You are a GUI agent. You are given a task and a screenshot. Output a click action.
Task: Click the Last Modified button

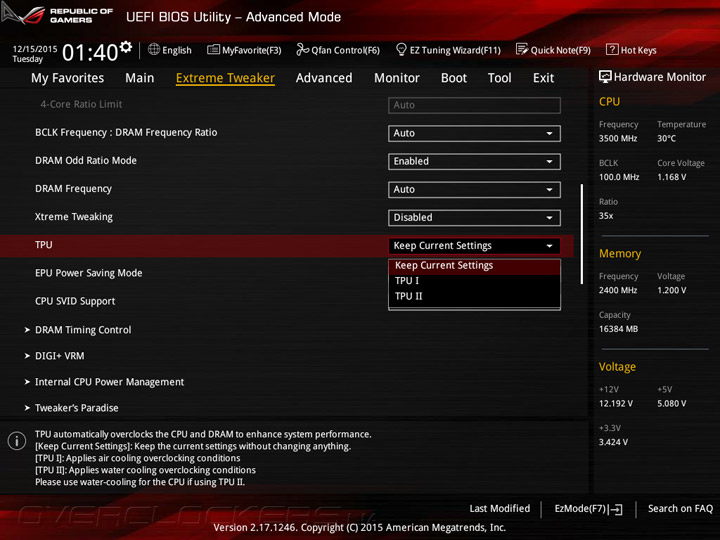click(x=500, y=509)
